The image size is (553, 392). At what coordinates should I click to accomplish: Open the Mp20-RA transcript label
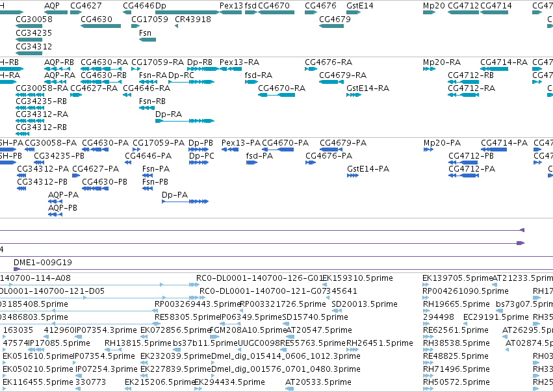pos(442,62)
